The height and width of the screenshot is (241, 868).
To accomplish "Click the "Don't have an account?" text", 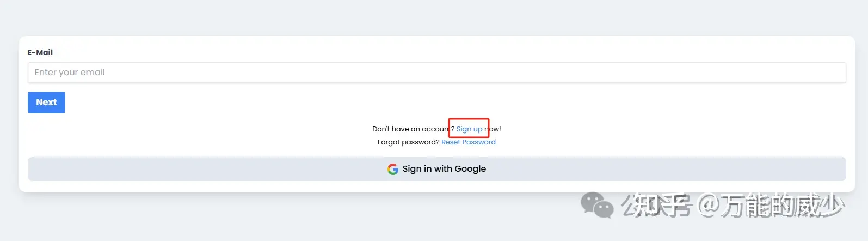I will coord(411,129).
